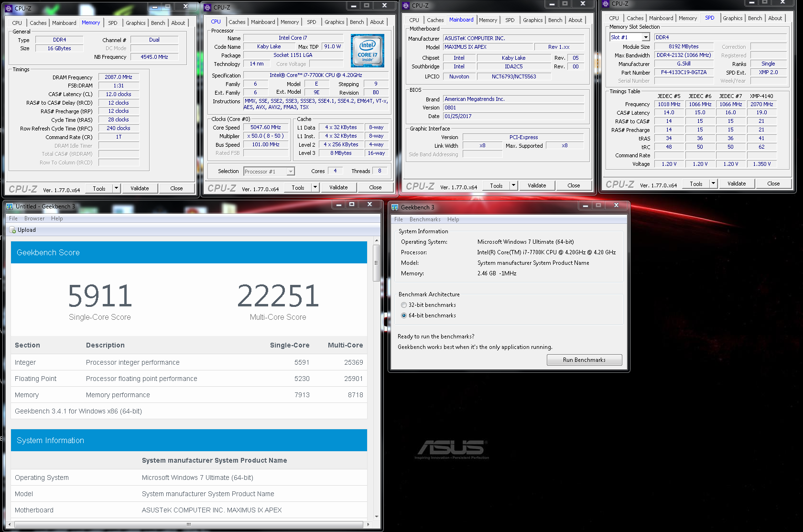Open the File menu in Geekbench results window
This screenshot has width=803, height=532.
(13, 218)
